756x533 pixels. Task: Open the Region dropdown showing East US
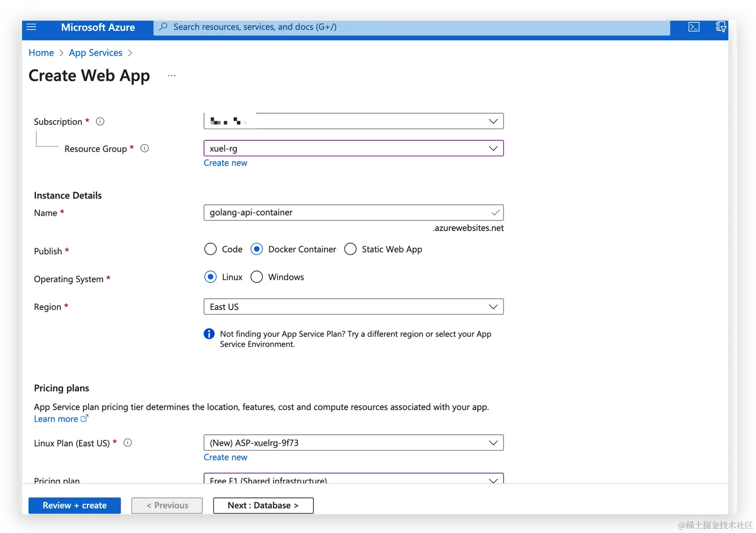(354, 307)
